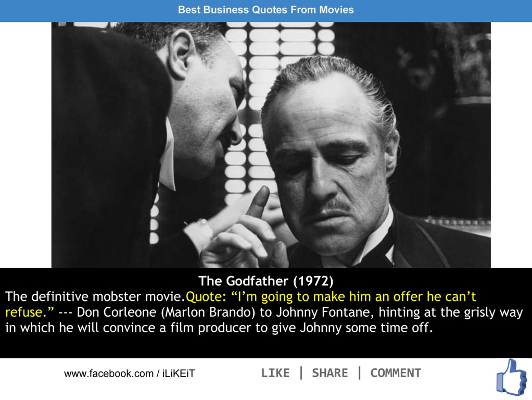Click the SHARE label
Image resolution: width=532 pixels, height=400 pixels.
[x=330, y=373]
